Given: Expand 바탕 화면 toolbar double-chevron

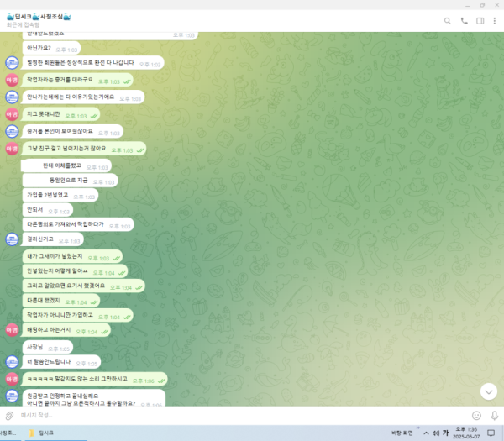Looking at the screenshot, I should tap(417, 428).
